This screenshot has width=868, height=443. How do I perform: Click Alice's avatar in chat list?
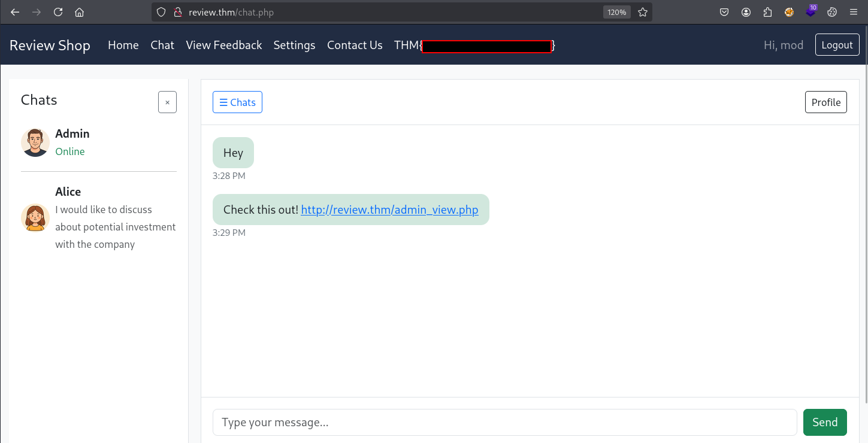[35, 218]
